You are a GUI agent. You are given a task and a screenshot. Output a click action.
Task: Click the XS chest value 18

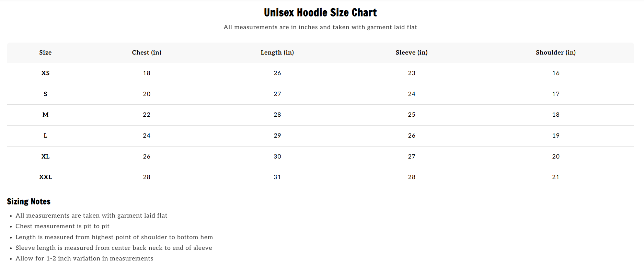pyautogui.click(x=147, y=73)
